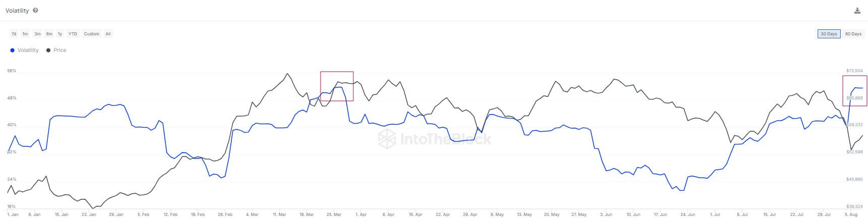The height and width of the screenshot is (221, 868).
Task: Switch to the 60 Days volatility window
Action: [x=853, y=34]
